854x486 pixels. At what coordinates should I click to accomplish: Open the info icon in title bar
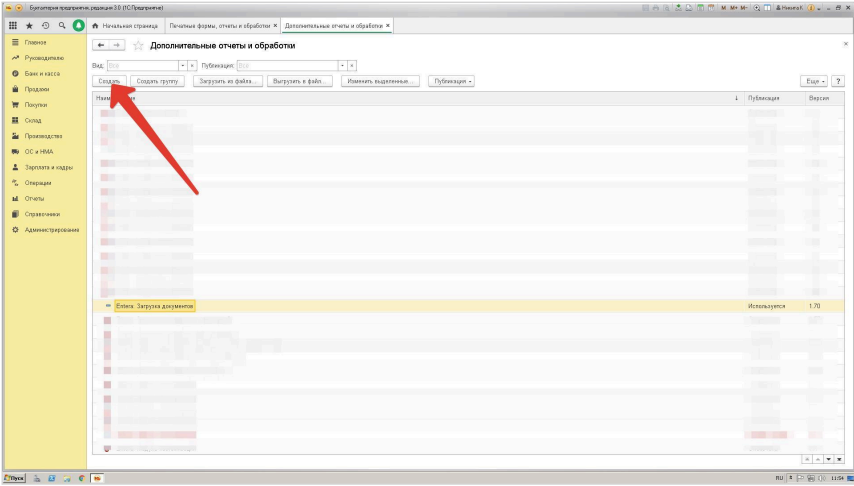pos(811,8)
